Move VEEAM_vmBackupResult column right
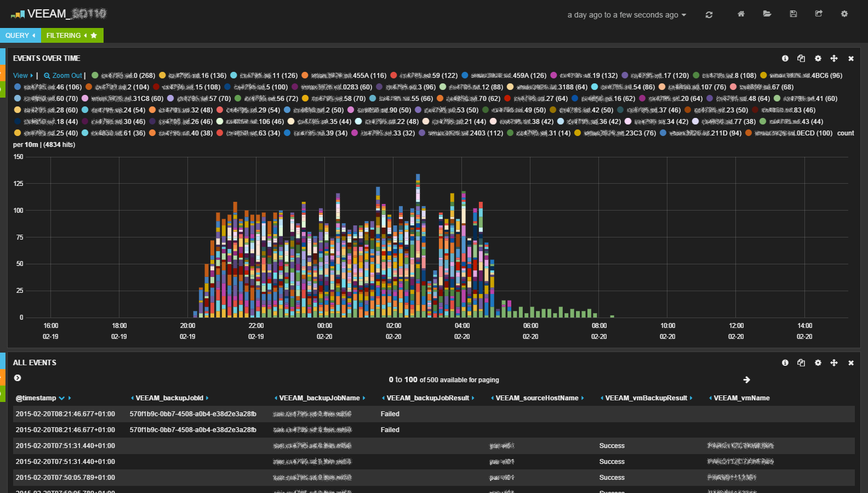This screenshot has height=493, width=868. point(691,398)
